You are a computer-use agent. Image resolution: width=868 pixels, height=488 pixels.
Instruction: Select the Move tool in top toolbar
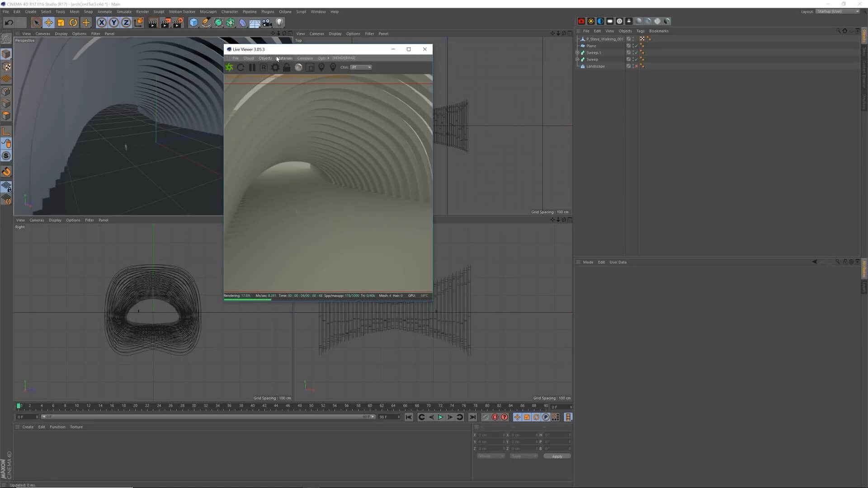48,23
